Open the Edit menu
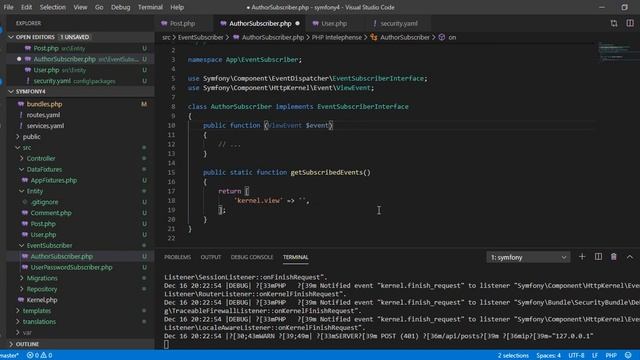Viewport: 640px width, 360px height. click(26, 7)
